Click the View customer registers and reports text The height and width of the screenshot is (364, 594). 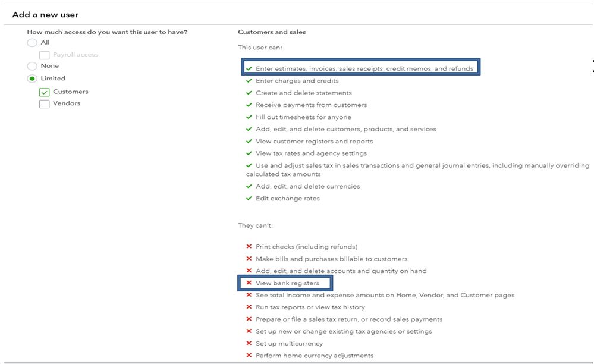coord(314,142)
